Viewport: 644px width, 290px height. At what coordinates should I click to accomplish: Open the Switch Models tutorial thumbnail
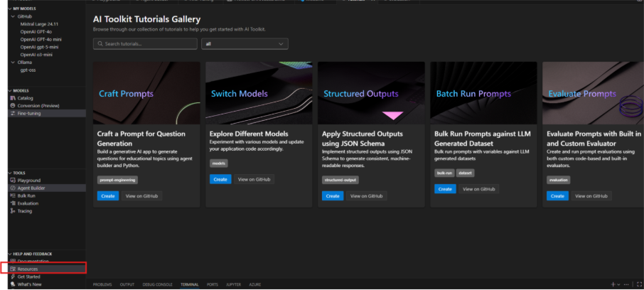259,93
